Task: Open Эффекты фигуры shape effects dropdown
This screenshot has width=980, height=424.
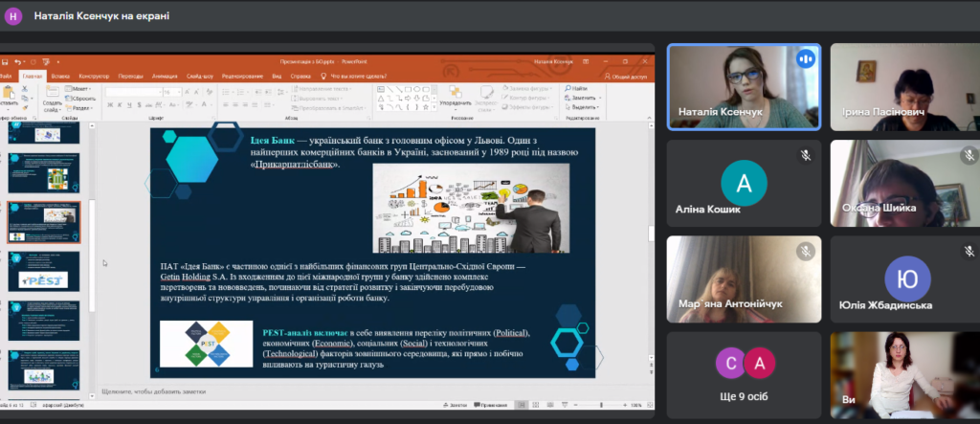Action: tap(525, 107)
